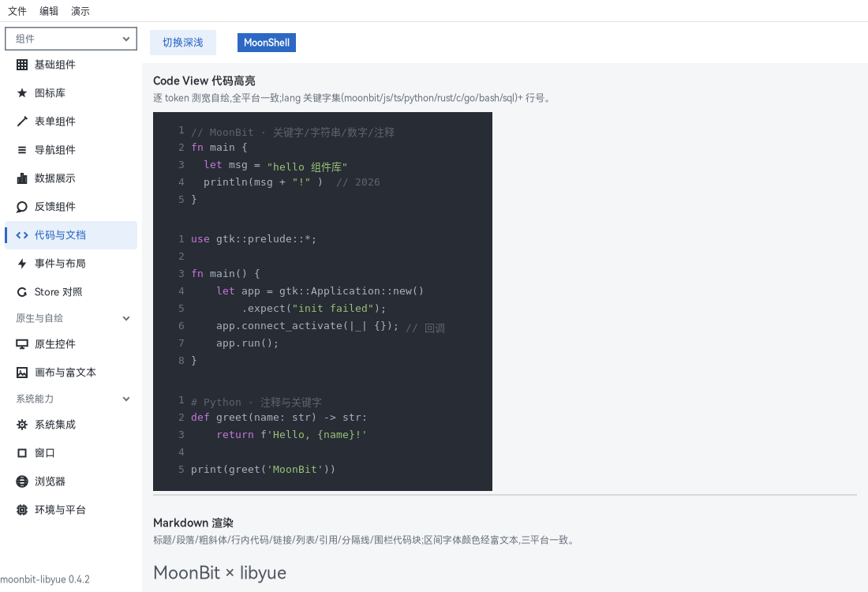The height and width of the screenshot is (592, 868).
Task: Click the grid icon beside 基础组件
Action: point(22,65)
